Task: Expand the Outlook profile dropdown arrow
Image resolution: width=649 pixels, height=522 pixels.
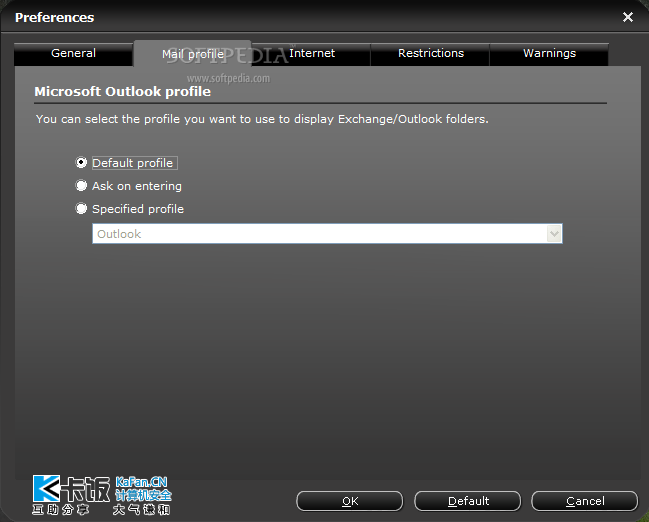Action: pos(554,234)
